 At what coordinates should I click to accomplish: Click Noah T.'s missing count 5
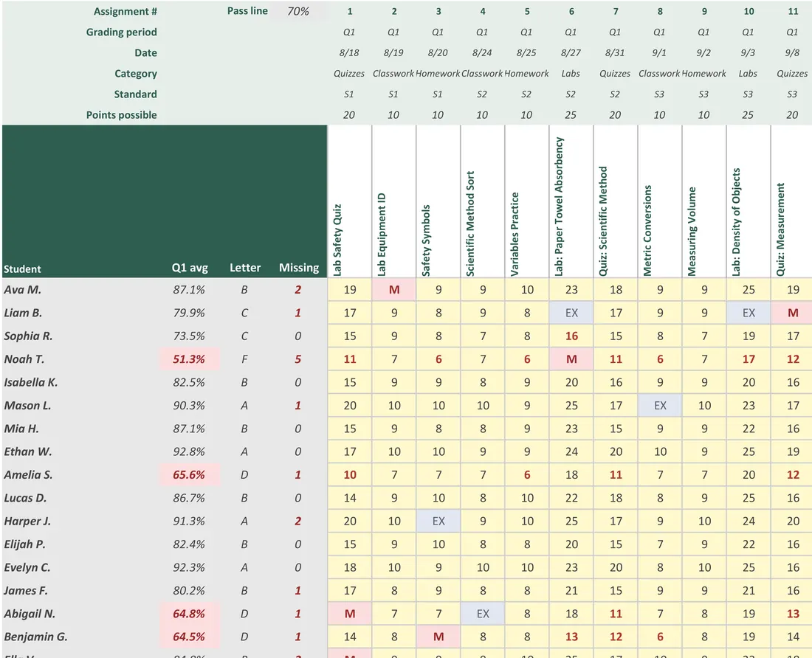(x=297, y=359)
